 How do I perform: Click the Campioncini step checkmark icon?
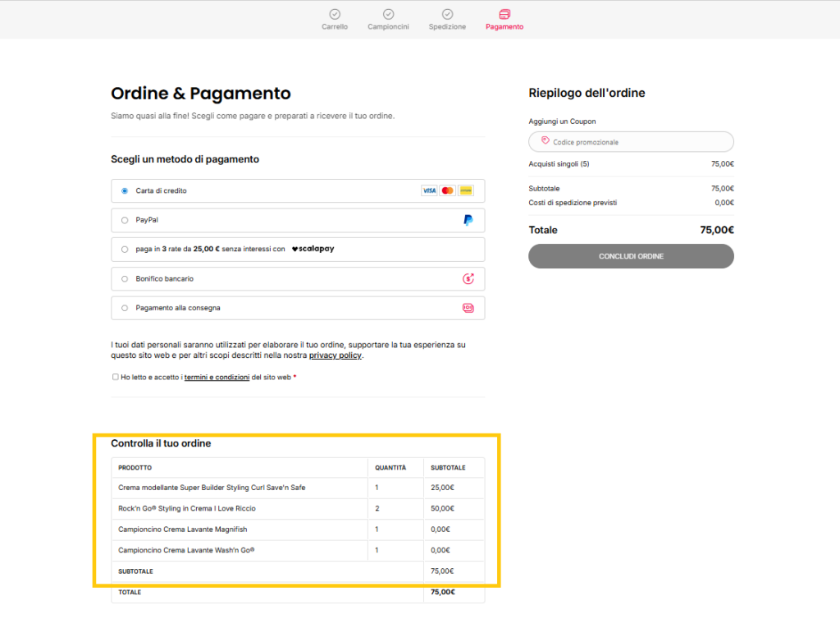pos(388,14)
